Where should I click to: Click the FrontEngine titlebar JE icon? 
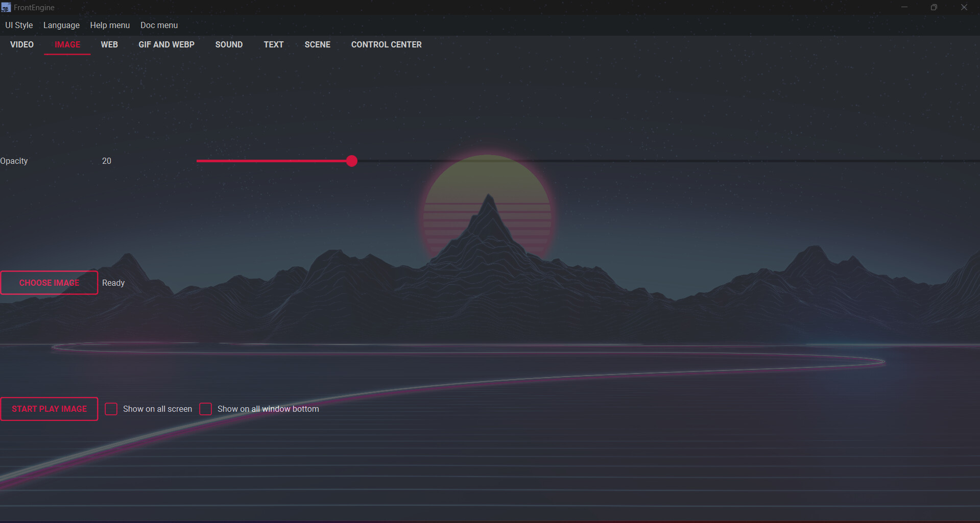(x=6, y=7)
